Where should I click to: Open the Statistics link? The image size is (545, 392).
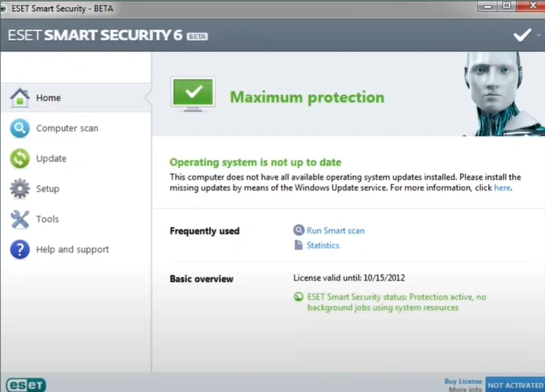tap(323, 245)
